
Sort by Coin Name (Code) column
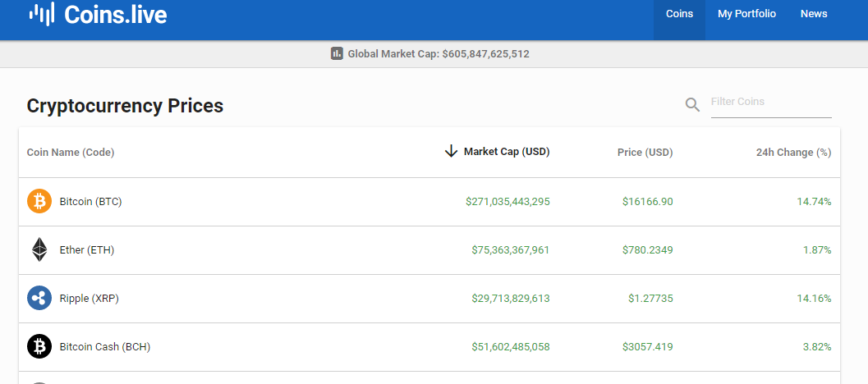[71, 152]
